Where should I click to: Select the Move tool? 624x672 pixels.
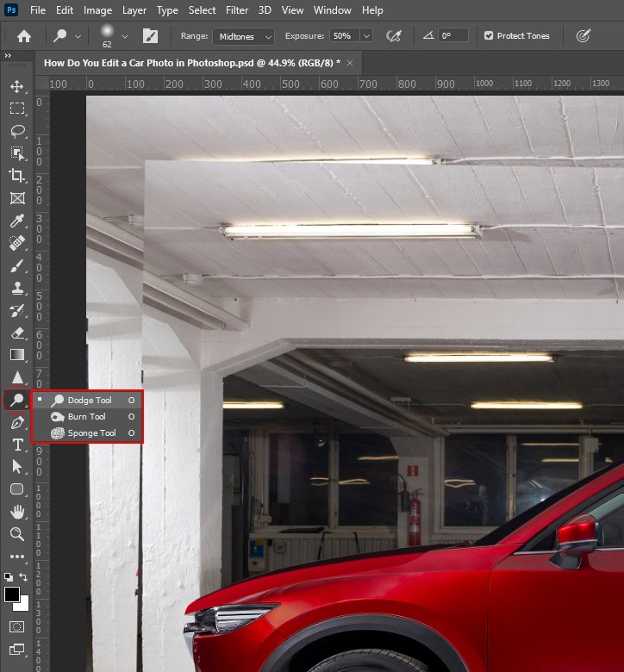pyautogui.click(x=17, y=86)
